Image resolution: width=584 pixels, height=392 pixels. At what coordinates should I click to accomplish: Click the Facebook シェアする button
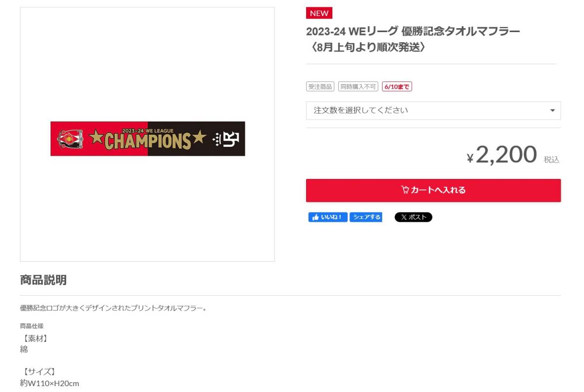[x=365, y=217]
